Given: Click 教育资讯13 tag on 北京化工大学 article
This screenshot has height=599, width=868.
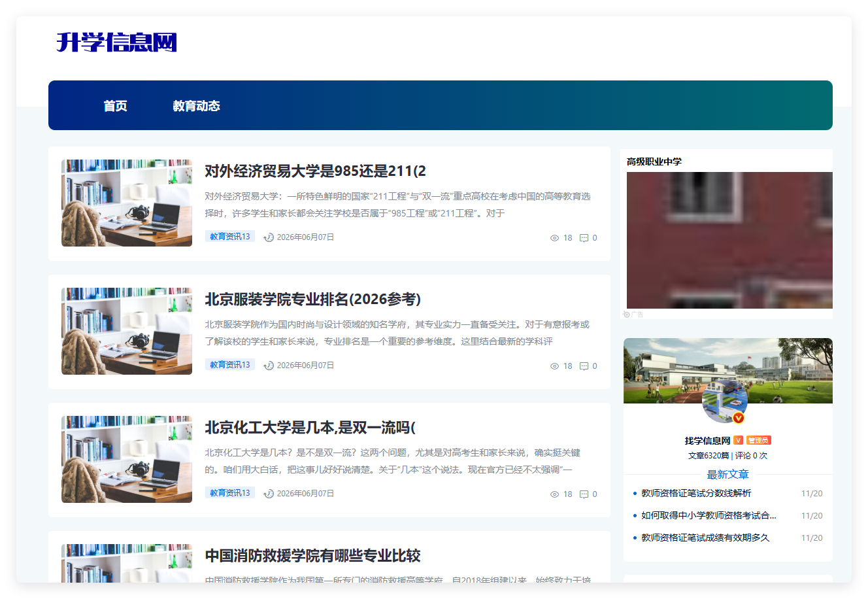Looking at the screenshot, I should [x=230, y=493].
